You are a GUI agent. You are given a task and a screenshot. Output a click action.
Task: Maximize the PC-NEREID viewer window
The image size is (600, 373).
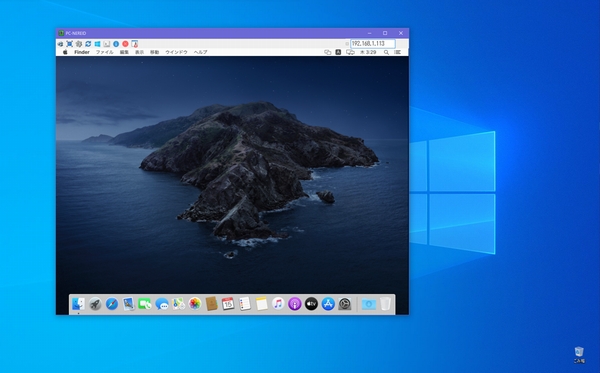(x=385, y=33)
